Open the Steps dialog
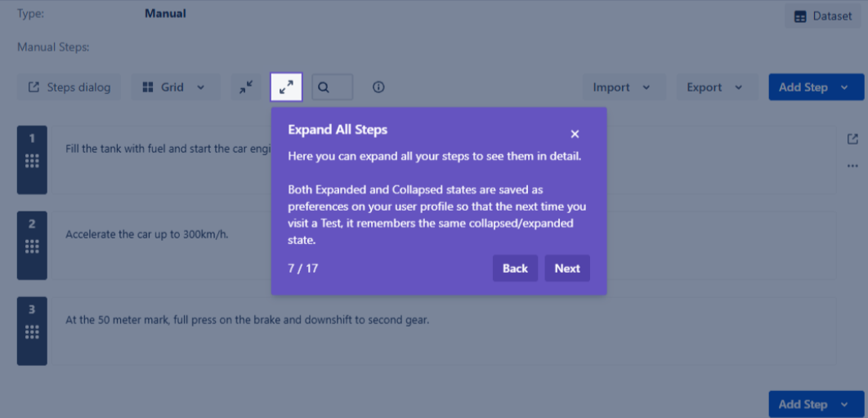Image resolution: width=868 pixels, height=418 pixels. (69, 87)
